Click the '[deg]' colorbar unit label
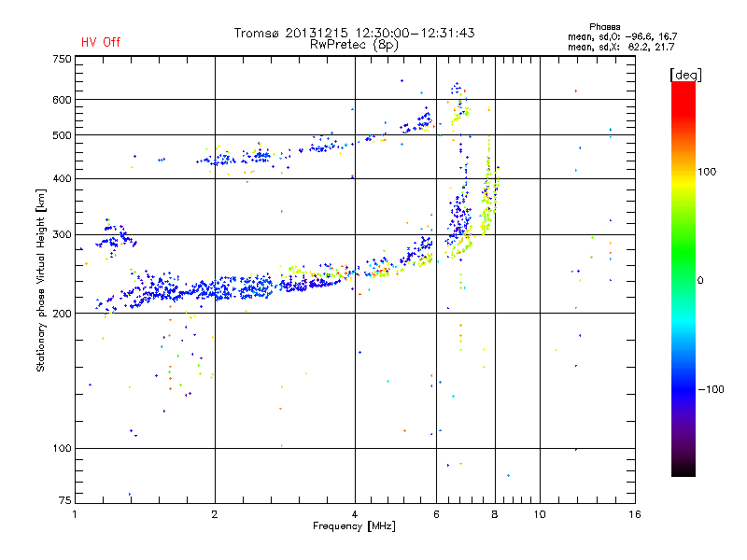 (x=685, y=75)
